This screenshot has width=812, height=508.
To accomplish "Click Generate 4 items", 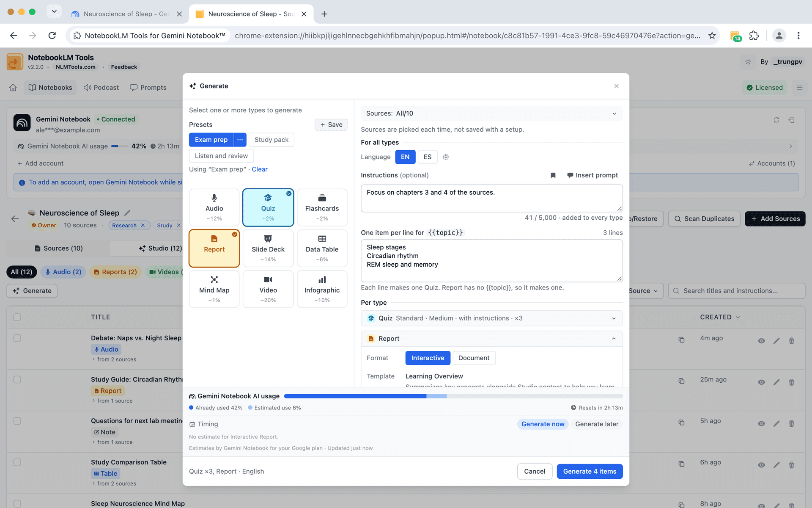I will (x=590, y=472).
